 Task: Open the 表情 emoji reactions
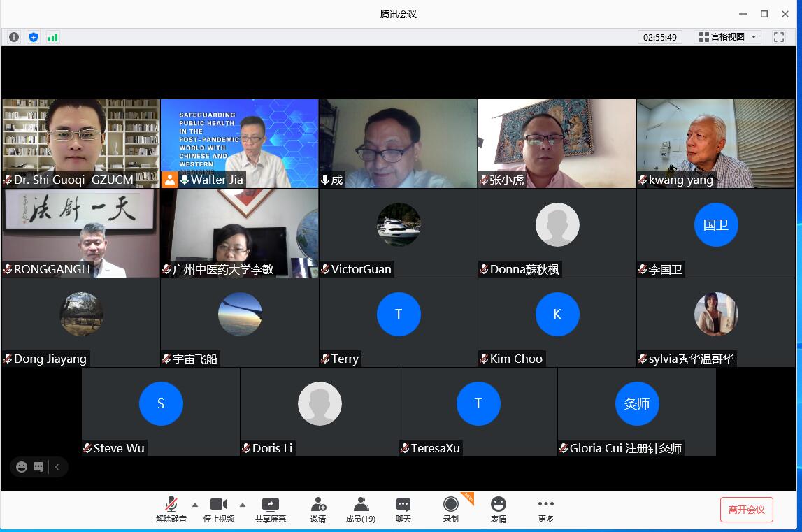(x=498, y=510)
